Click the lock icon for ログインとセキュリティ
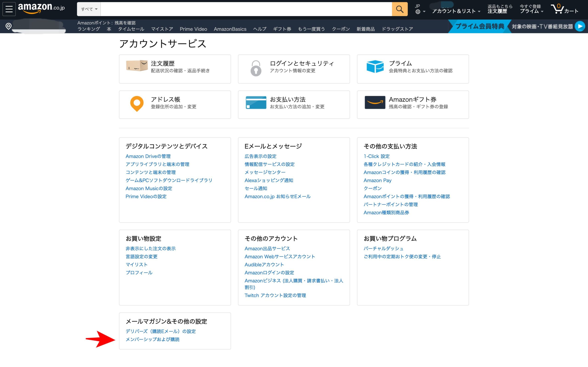 255,69
